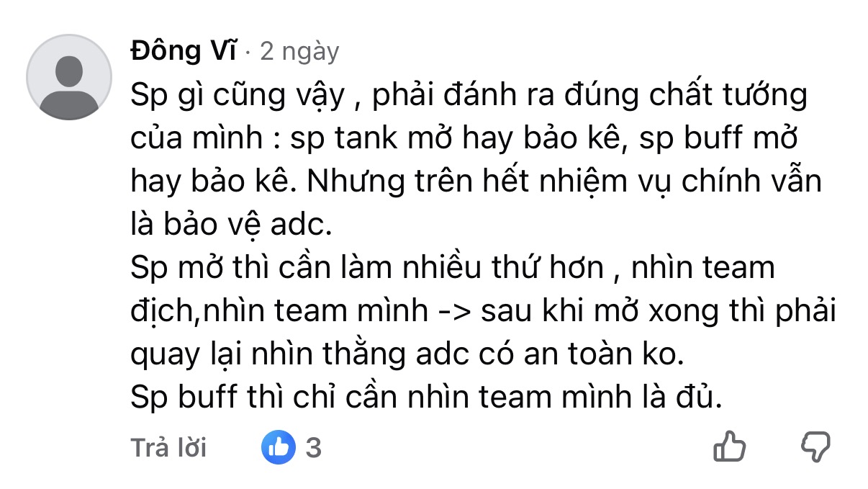Image resolution: width=868 pixels, height=489 pixels.
Task: Click the line starting 'hay bảo kê. Nhưng'
Action: click(476, 182)
